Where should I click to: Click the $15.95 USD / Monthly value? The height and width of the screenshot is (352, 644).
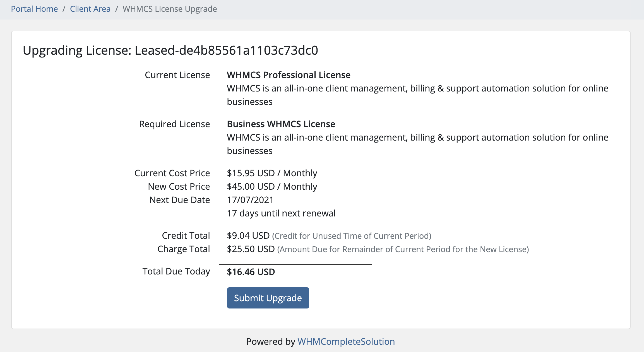[x=272, y=173]
